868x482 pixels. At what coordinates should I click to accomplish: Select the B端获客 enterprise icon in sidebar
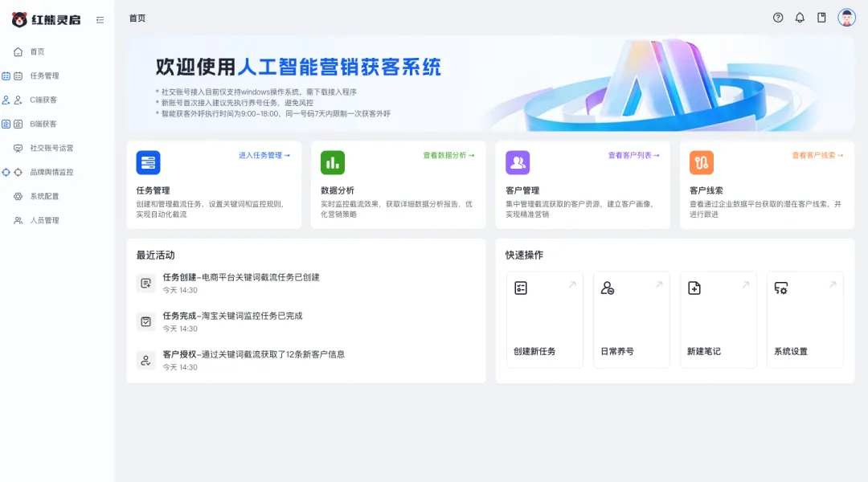coord(18,124)
